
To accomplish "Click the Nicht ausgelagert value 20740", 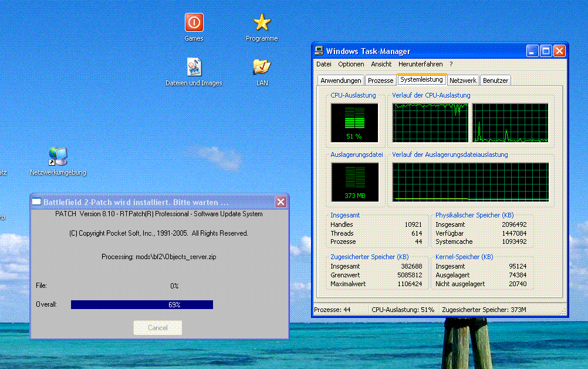I will click(x=518, y=284).
